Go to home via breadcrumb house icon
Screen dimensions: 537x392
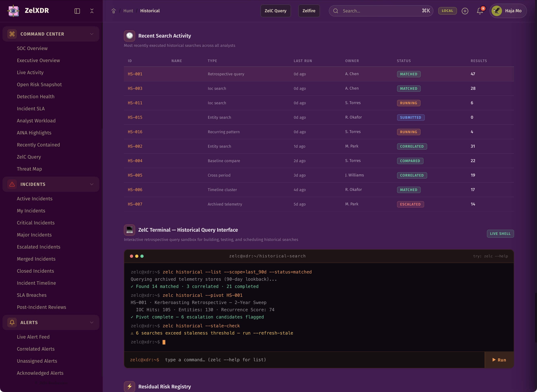(113, 11)
